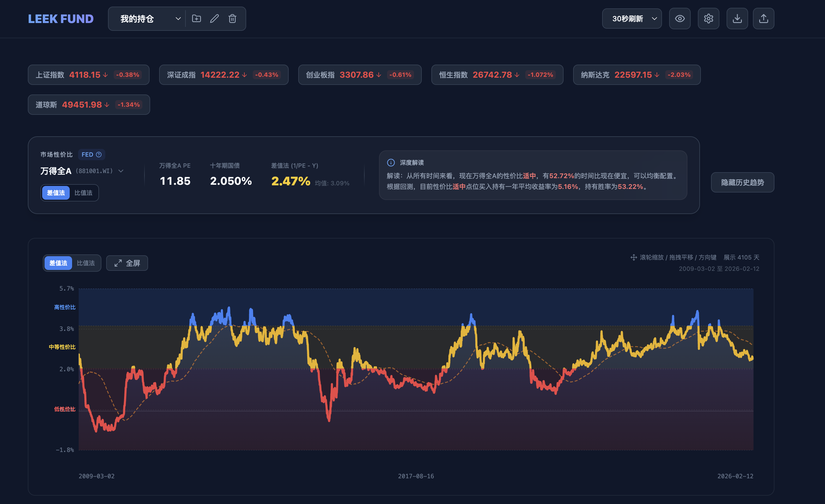This screenshot has width=825, height=504.
Task: Switch chart to 差值法 tab
Action: [x=58, y=263]
